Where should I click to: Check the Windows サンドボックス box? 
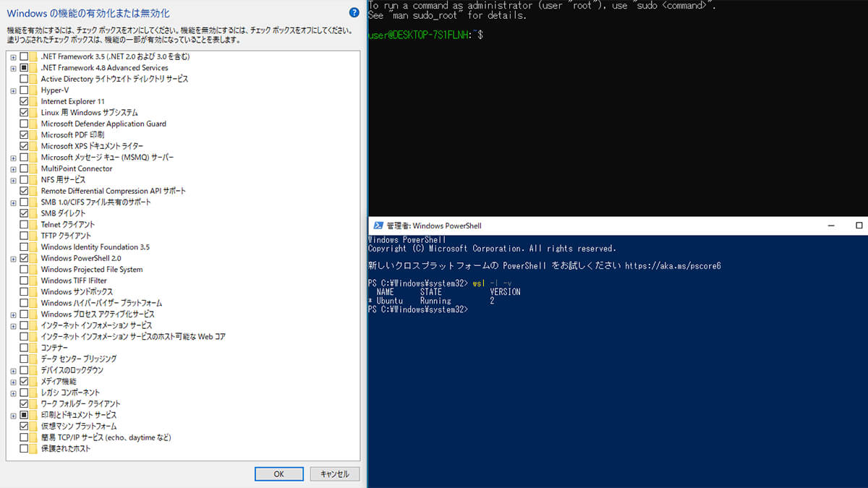24,292
